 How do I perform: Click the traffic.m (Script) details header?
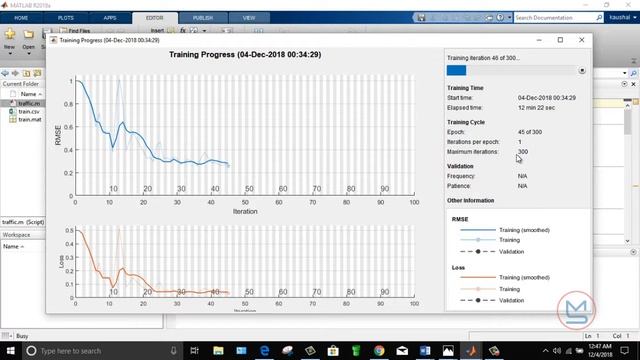[x=23, y=222]
